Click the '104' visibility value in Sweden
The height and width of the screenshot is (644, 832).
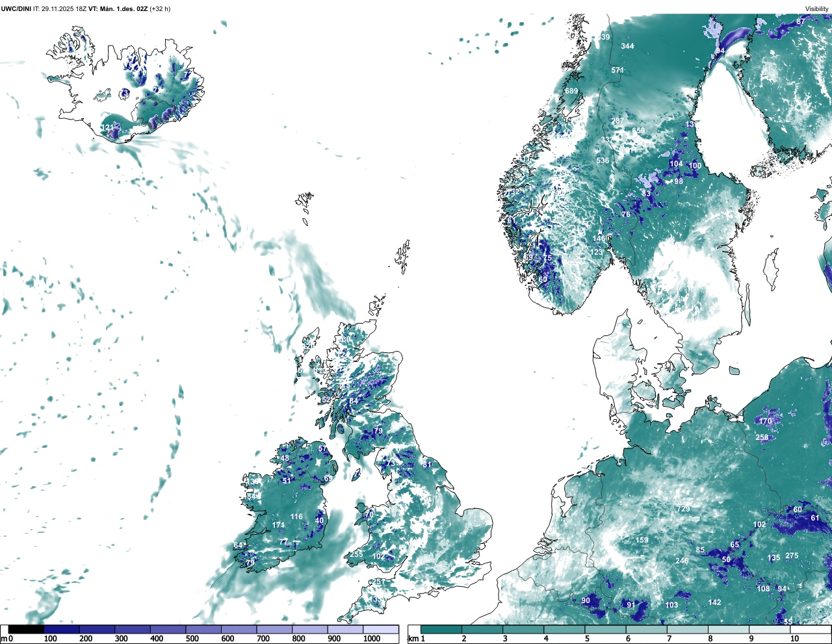pos(676,164)
